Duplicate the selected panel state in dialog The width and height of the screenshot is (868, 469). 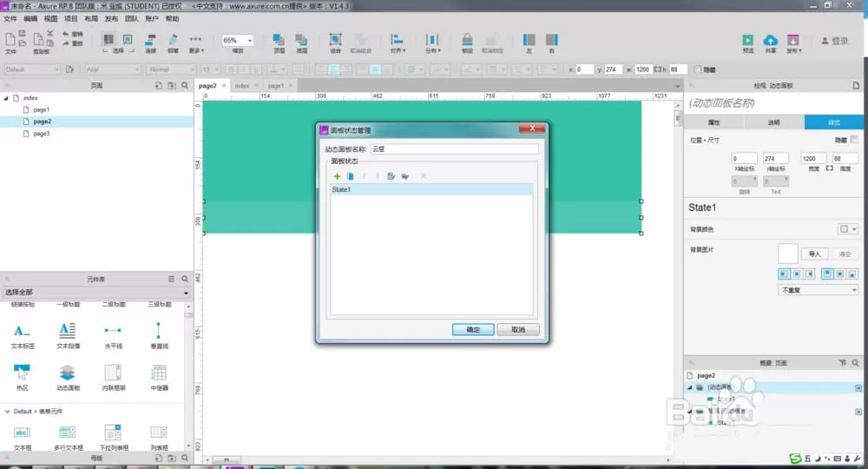350,176
